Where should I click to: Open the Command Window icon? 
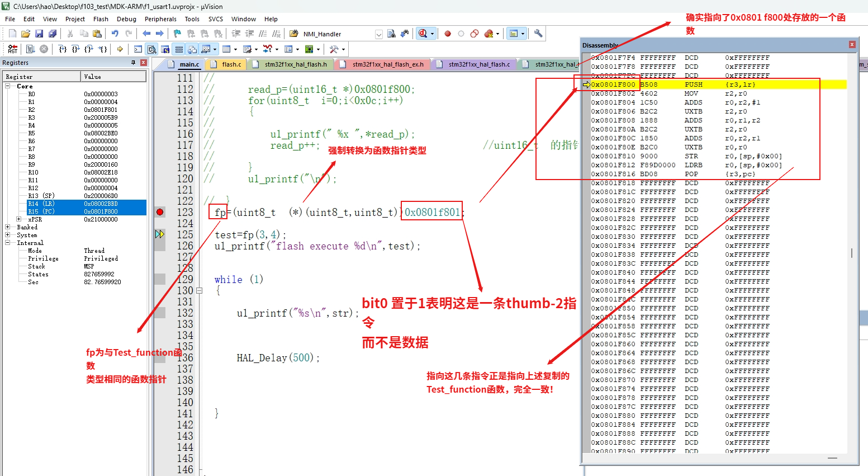pos(137,49)
